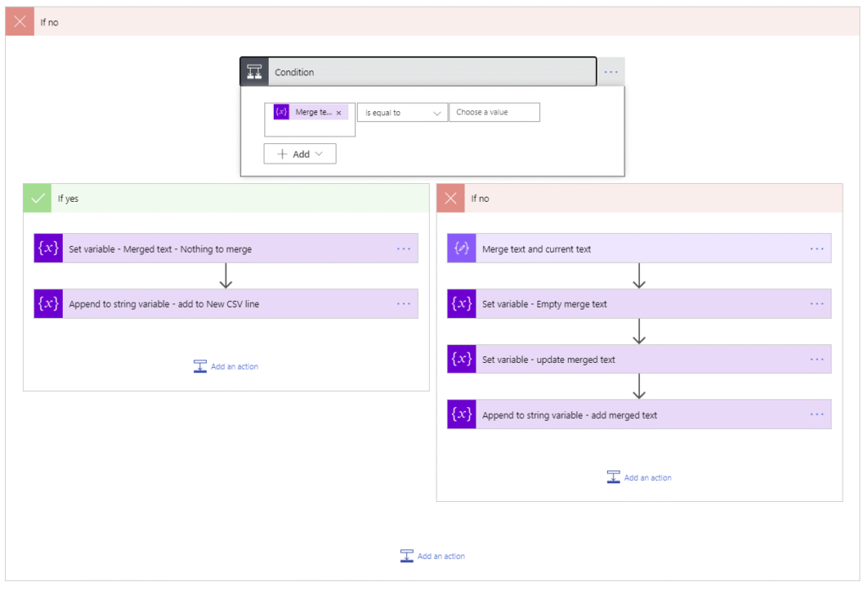Remove the Merge te... token with its x
Screen dimensions: 868x591
tap(339, 113)
